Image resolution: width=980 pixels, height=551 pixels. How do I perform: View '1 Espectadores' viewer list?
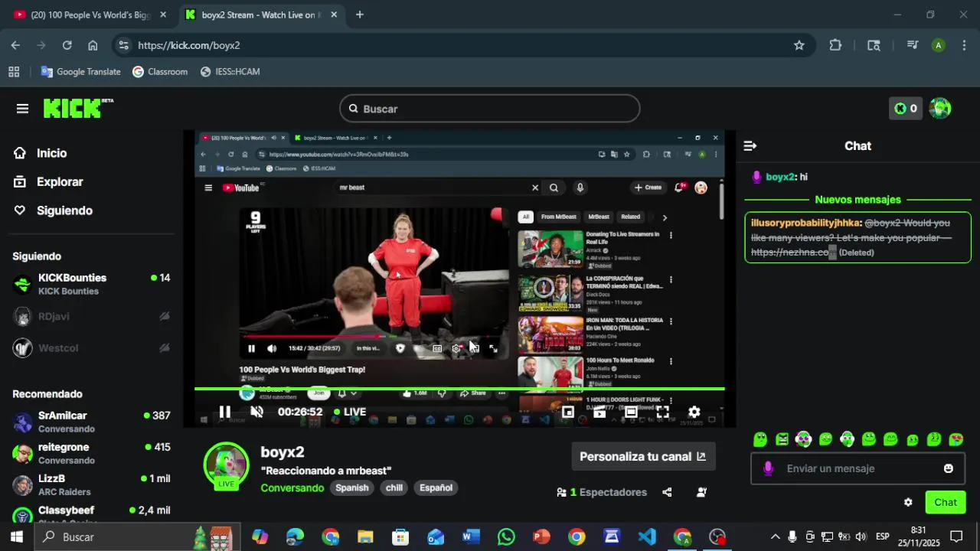point(602,492)
